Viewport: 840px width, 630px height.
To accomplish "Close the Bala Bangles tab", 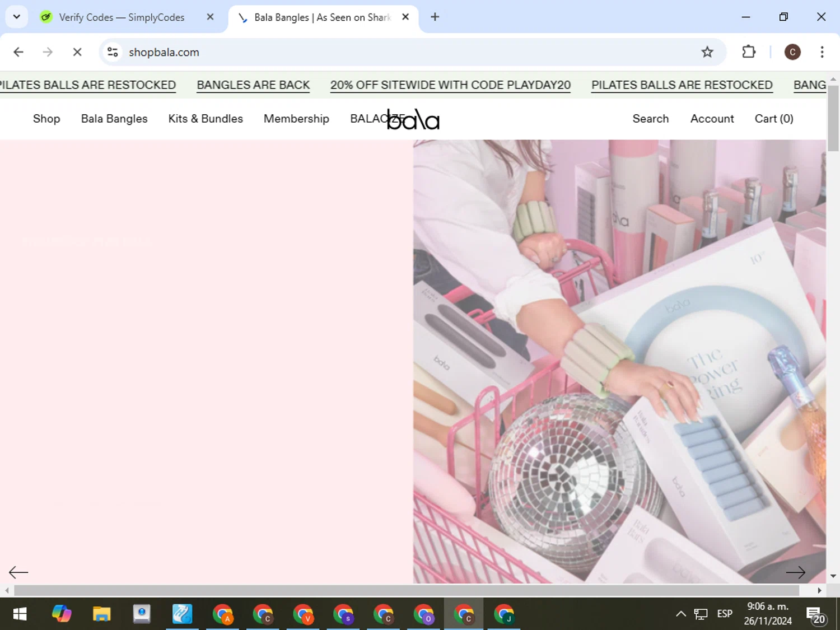I will [405, 17].
